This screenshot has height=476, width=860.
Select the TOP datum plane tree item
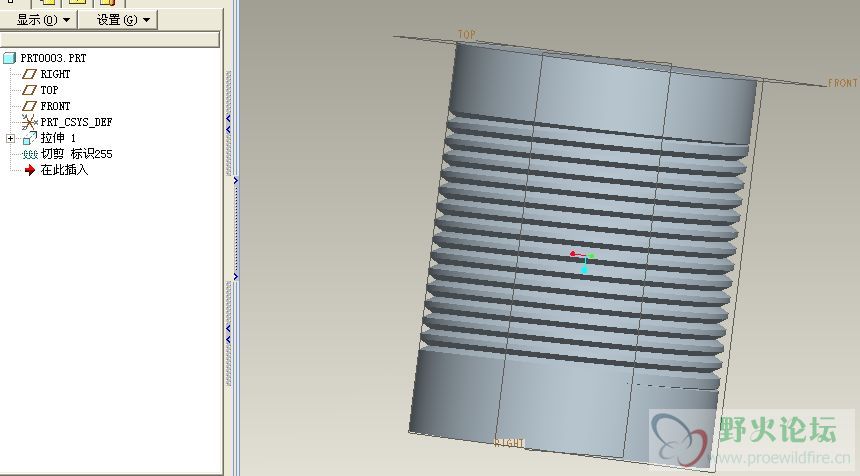click(x=49, y=90)
